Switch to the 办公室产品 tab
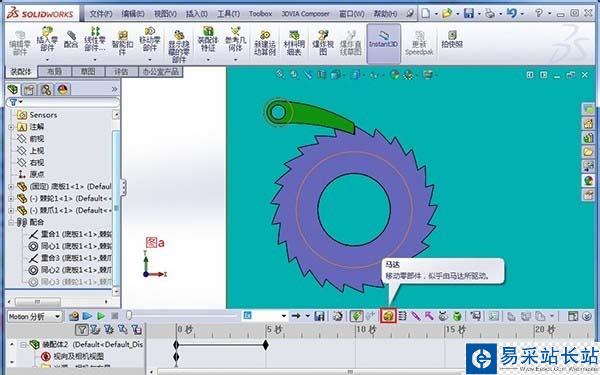600x375 pixels. click(x=160, y=72)
